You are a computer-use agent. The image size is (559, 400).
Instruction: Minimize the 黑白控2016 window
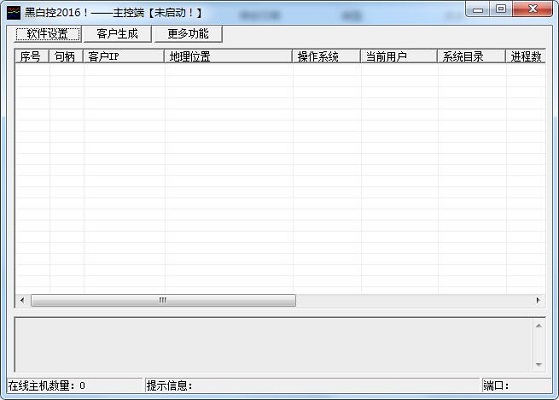478,10
